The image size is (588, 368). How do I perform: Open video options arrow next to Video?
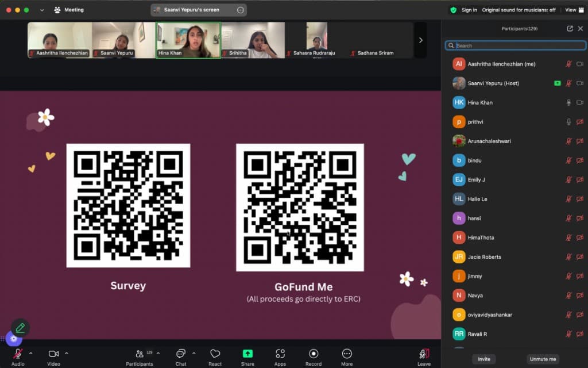click(67, 354)
